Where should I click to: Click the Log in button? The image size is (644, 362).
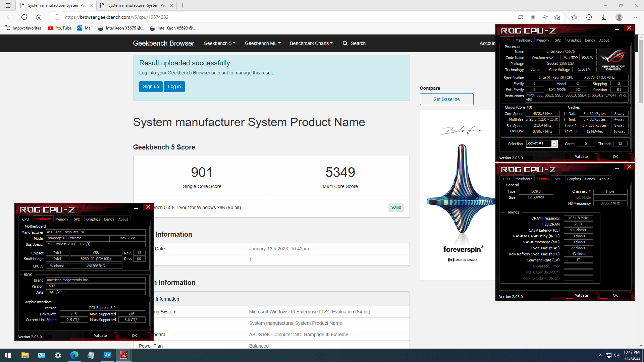[x=174, y=86]
